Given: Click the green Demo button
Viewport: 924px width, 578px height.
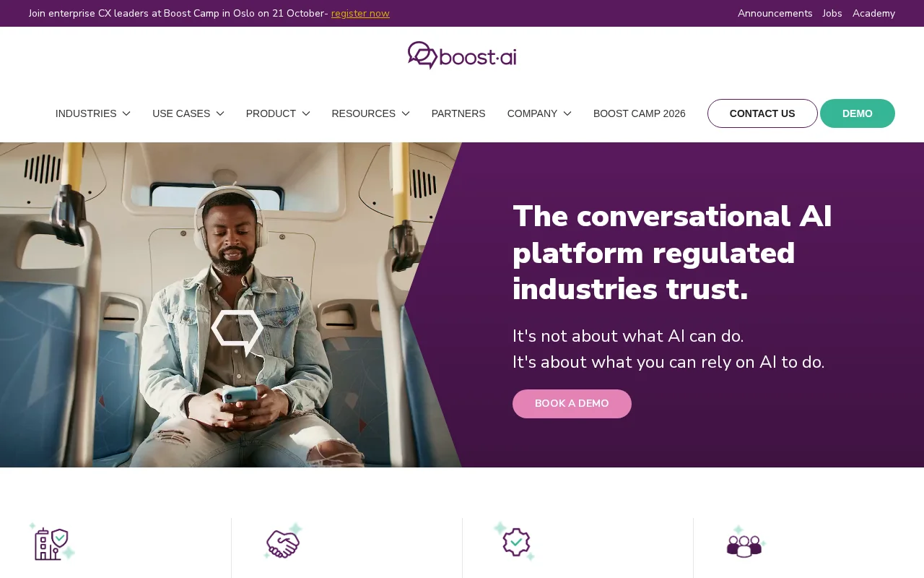Looking at the screenshot, I should coord(858,113).
